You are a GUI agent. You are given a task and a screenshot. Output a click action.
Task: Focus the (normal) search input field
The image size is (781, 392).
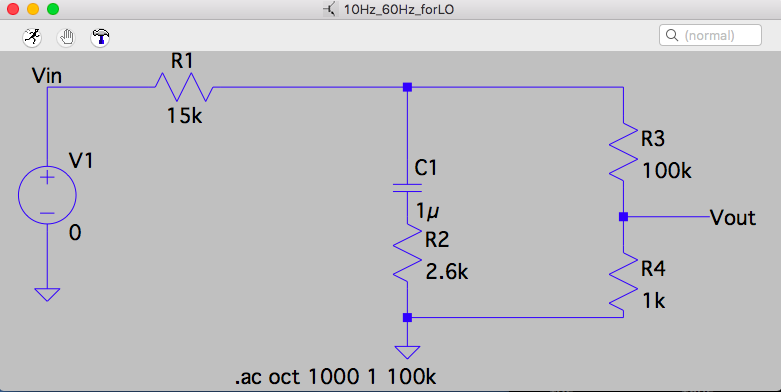[x=710, y=35]
